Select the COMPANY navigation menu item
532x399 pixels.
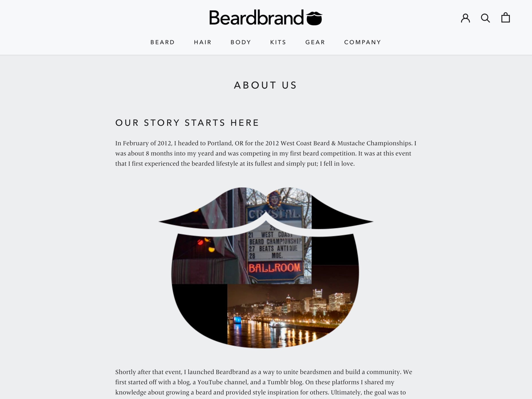click(362, 42)
